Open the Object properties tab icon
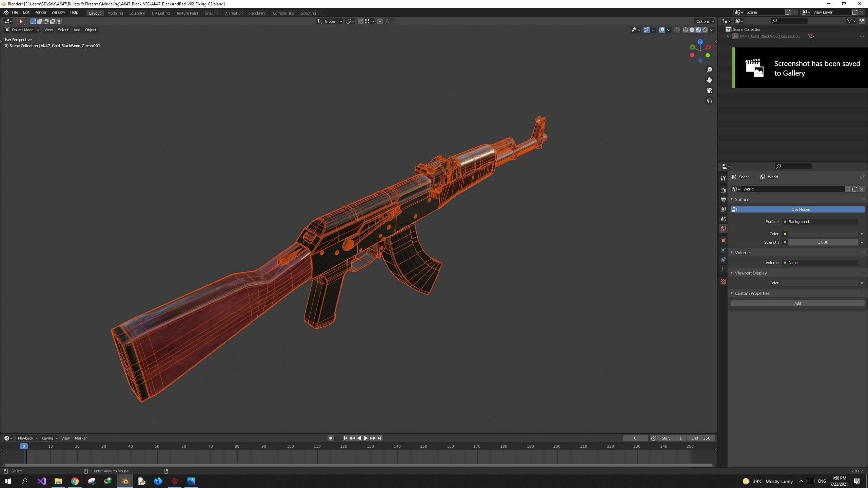This screenshot has width=868, height=488. pos(723,241)
